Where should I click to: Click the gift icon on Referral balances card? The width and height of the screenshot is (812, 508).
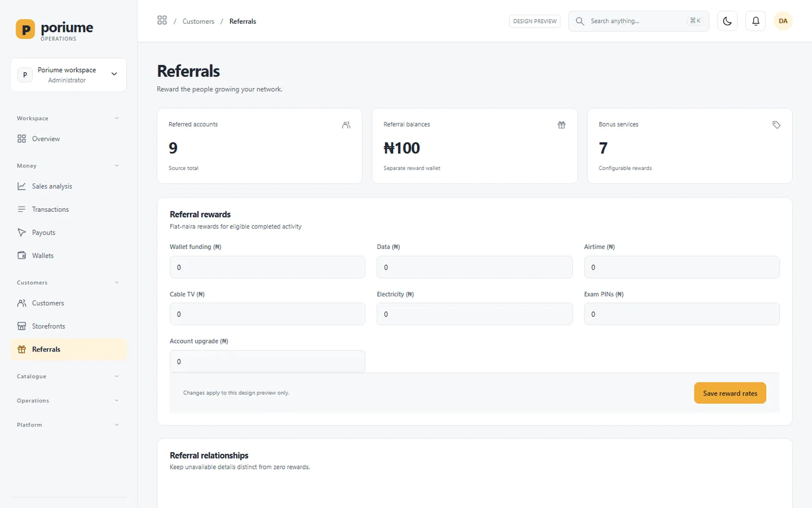(561, 125)
